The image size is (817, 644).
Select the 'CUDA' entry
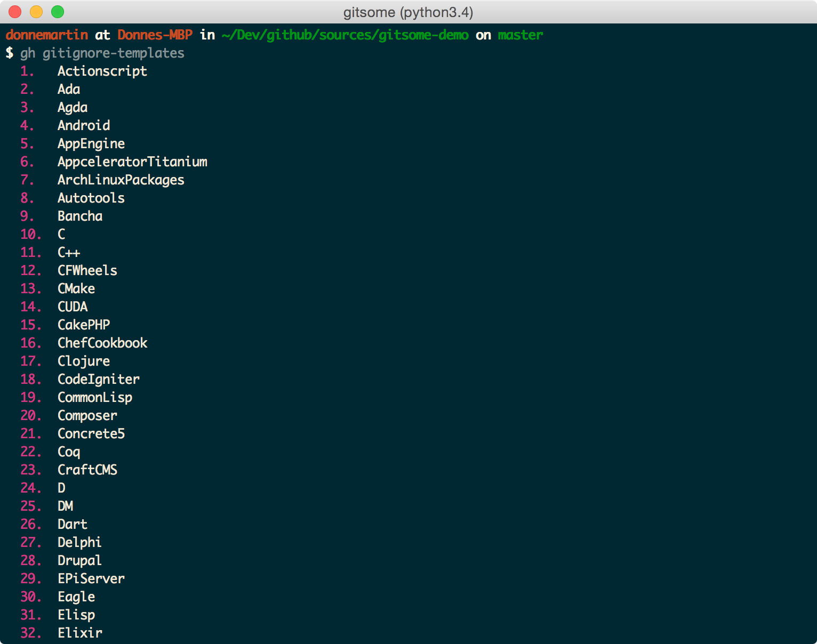coord(73,307)
